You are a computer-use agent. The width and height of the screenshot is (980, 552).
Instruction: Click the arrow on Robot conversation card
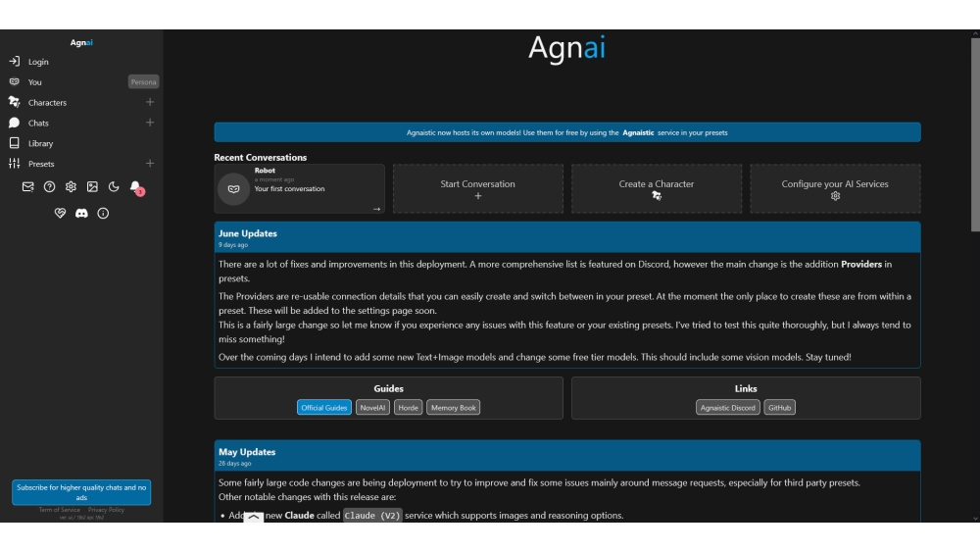pos(376,209)
